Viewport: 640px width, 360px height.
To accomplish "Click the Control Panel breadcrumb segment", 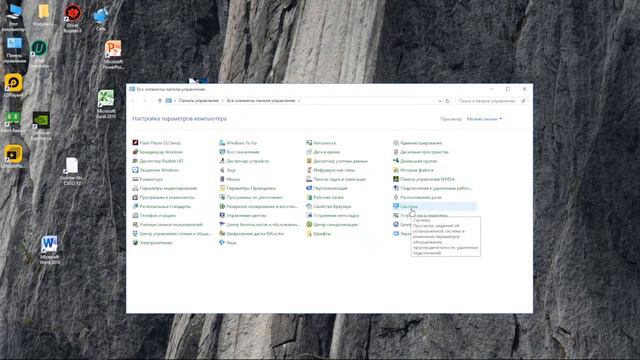I will click(x=199, y=100).
